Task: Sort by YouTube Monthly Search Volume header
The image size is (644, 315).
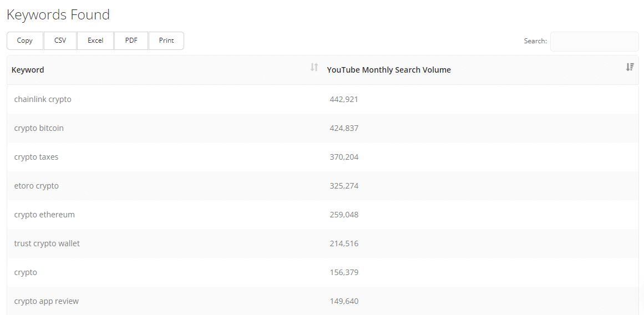Action: point(389,70)
